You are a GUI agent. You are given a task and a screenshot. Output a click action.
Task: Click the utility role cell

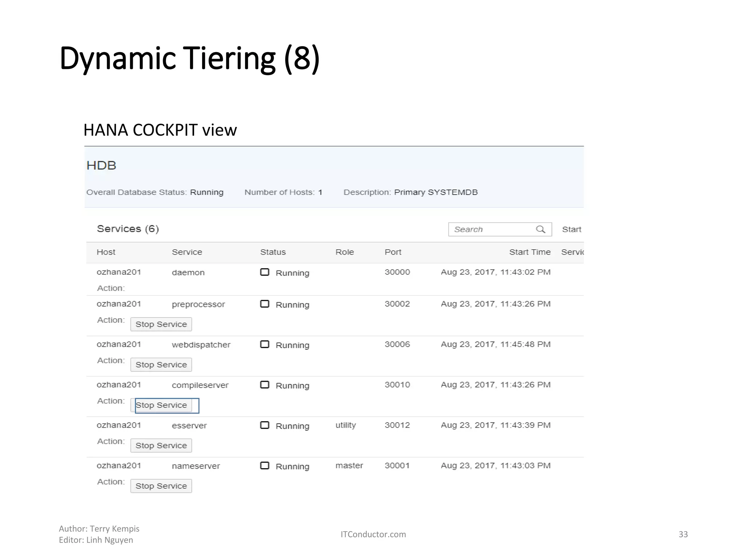tap(345, 425)
